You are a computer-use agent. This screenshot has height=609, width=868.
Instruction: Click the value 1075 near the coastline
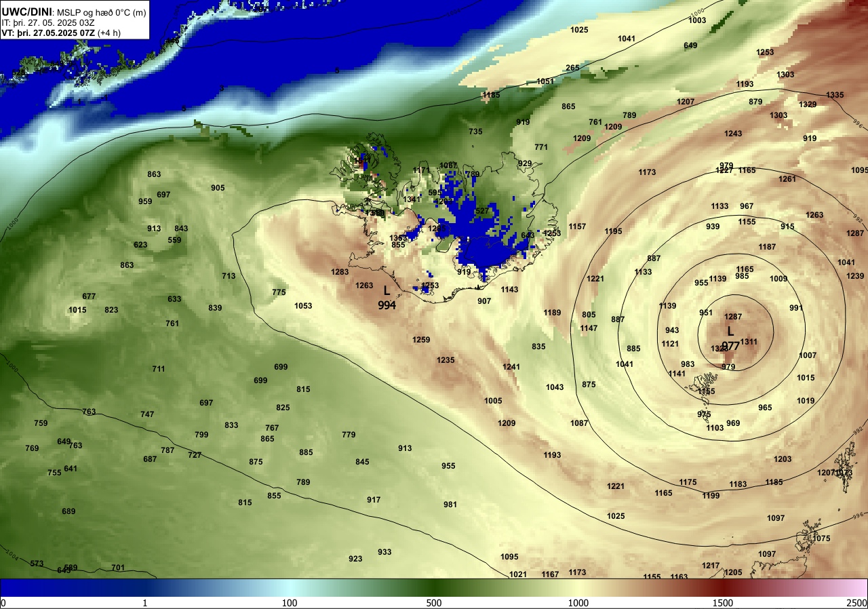821,538
